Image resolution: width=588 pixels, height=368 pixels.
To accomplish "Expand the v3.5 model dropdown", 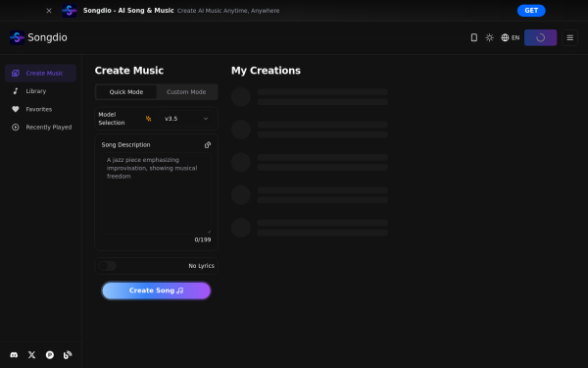I will pyautogui.click(x=186, y=119).
